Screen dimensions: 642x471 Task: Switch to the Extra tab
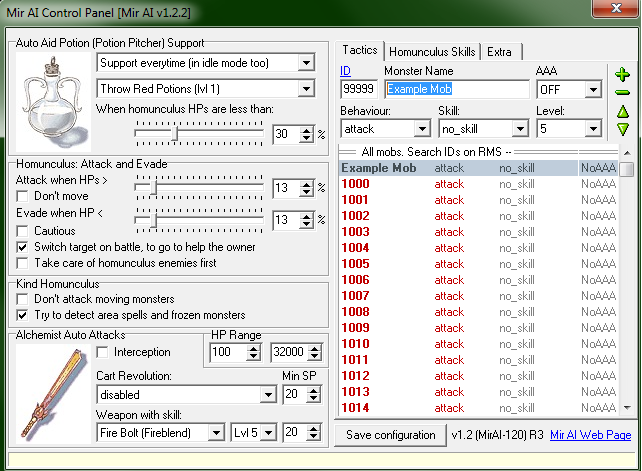(x=500, y=52)
